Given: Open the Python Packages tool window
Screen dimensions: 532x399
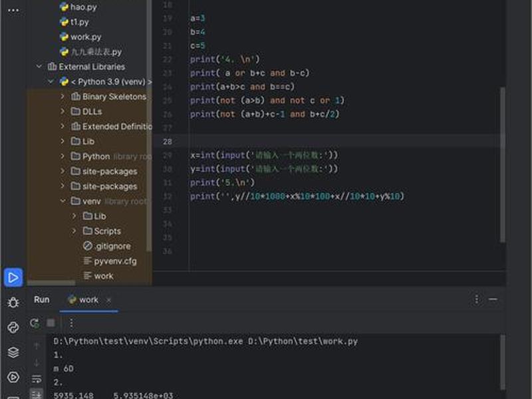Looking at the screenshot, I should tap(13, 327).
